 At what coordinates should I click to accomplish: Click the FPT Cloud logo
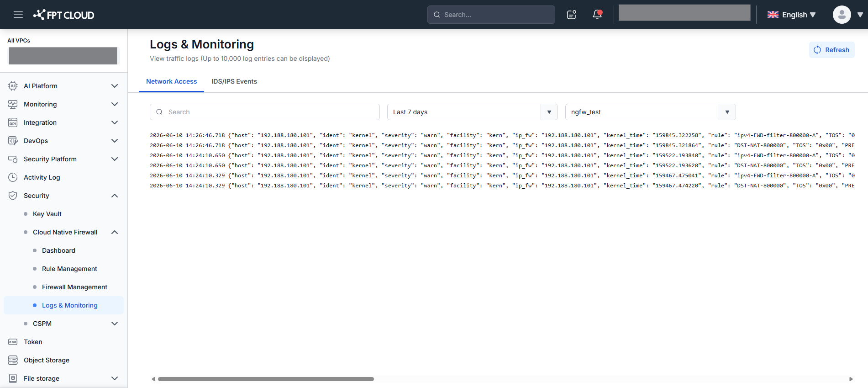pos(63,15)
